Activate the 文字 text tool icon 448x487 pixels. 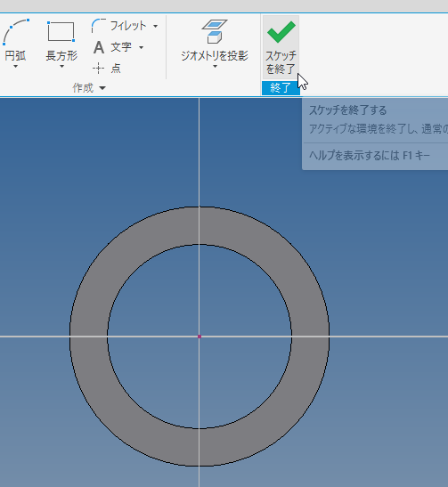tap(99, 47)
